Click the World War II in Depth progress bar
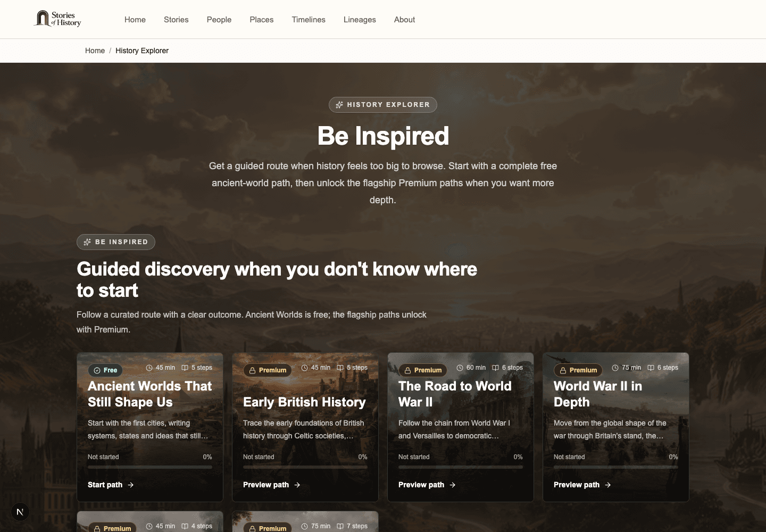Screen dimensions: 766x532 point(616,467)
